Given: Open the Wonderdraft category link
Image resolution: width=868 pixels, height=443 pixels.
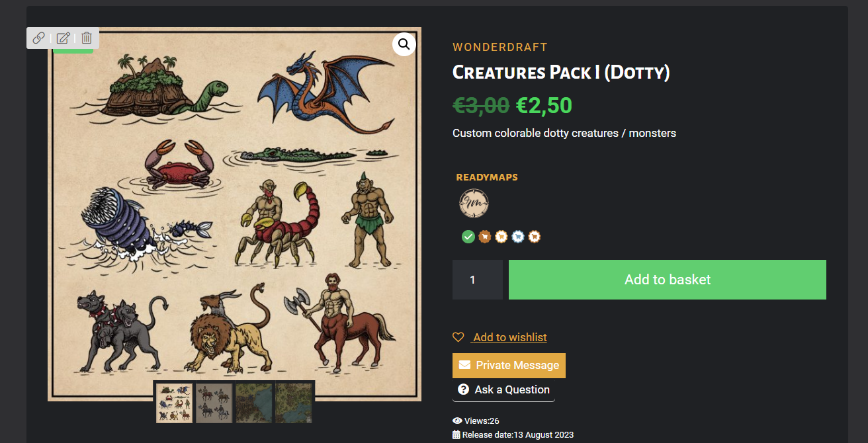Looking at the screenshot, I should tap(500, 47).
